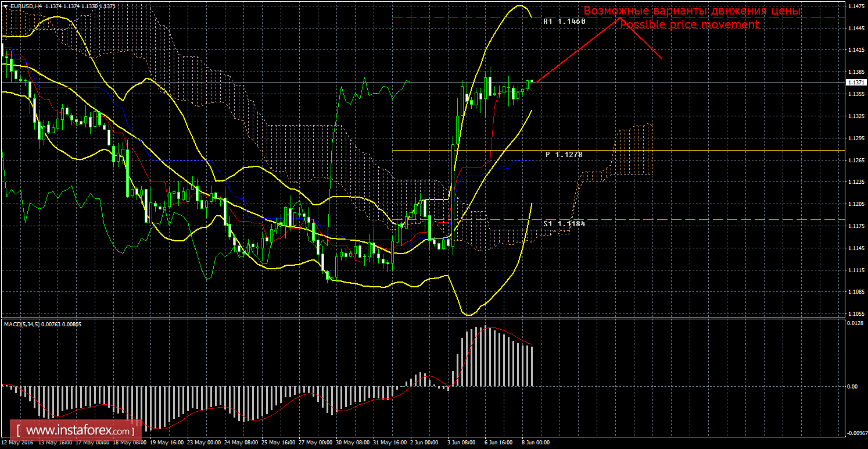
Task: Click price axis value 1.1325
Action: 856,116
